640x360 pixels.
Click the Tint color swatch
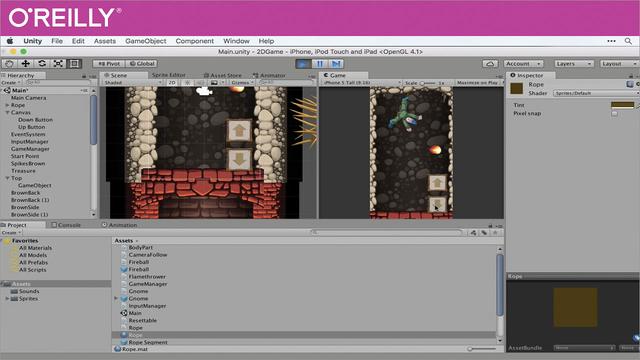[622, 105]
